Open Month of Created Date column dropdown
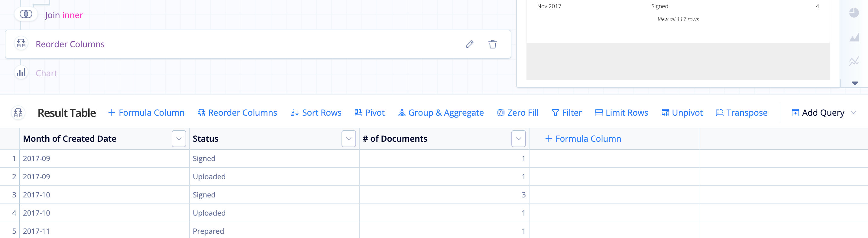The height and width of the screenshot is (238, 868). (179, 139)
